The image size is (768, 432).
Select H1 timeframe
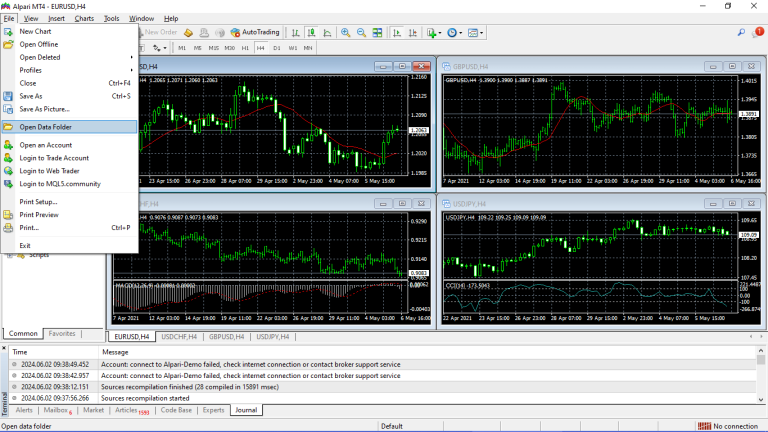point(245,48)
